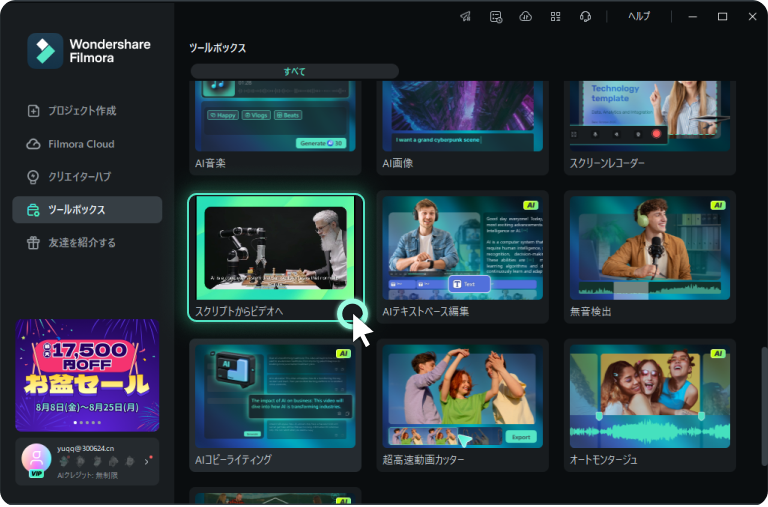This screenshot has width=768, height=507.
Task: Click the paper plane send icon
Action: pyautogui.click(x=465, y=17)
